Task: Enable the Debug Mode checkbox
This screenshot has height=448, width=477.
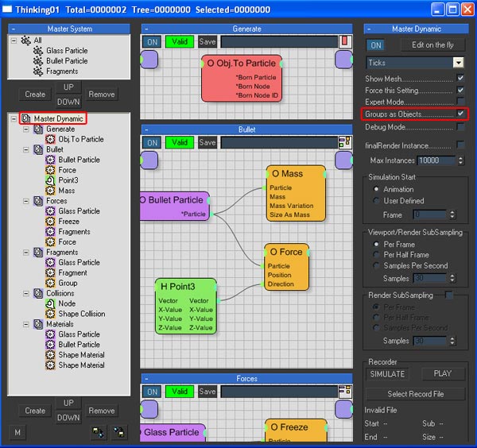Action: (x=460, y=126)
